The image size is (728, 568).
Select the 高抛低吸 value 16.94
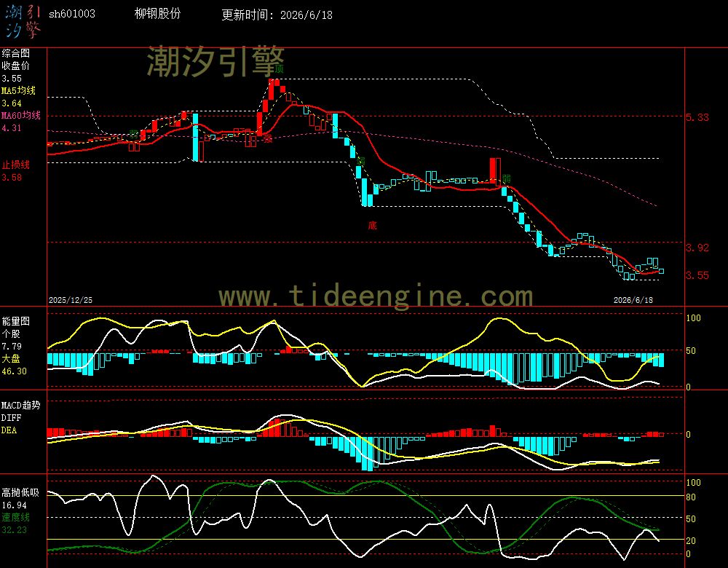tap(15, 505)
